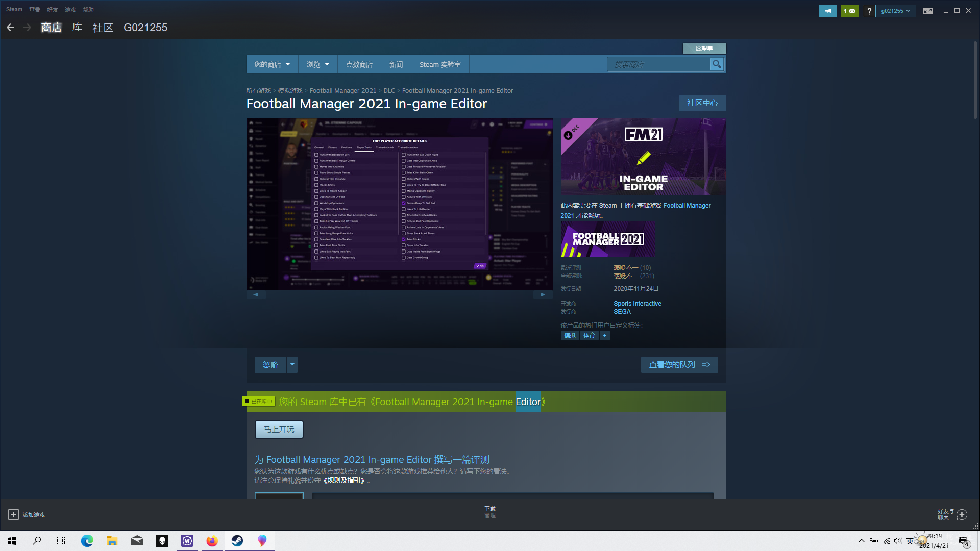
Task: Click the 所有游戏 breadcrumb link
Action: coord(259,90)
